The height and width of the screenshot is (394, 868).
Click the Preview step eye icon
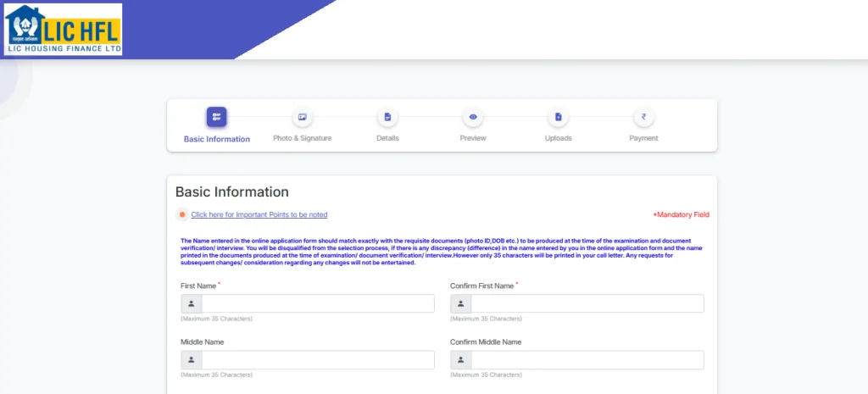click(x=473, y=117)
